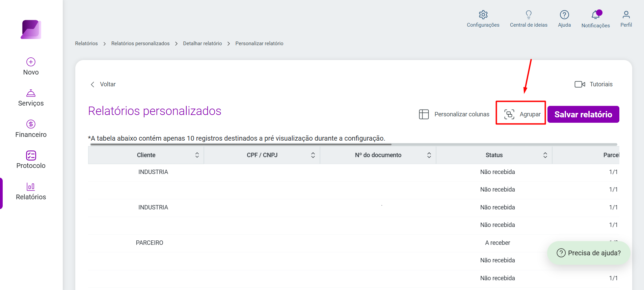Click the Notificações label in top bar

click(x=596, y=26)
